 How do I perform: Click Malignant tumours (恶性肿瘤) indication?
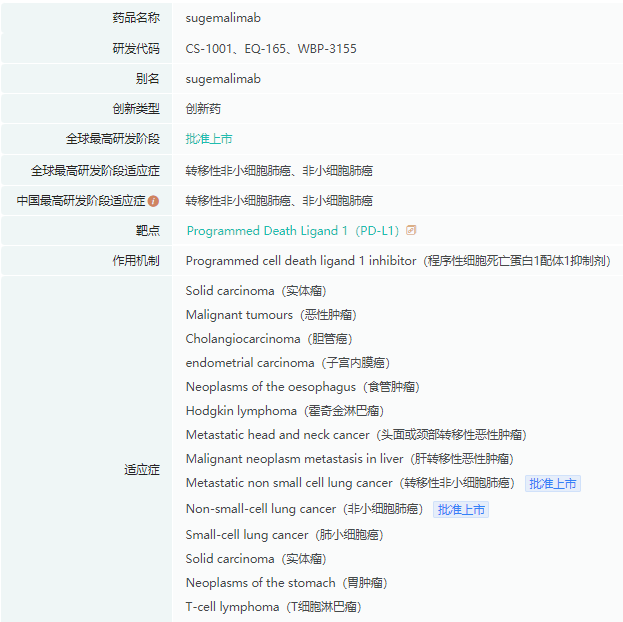coord(271,315)
